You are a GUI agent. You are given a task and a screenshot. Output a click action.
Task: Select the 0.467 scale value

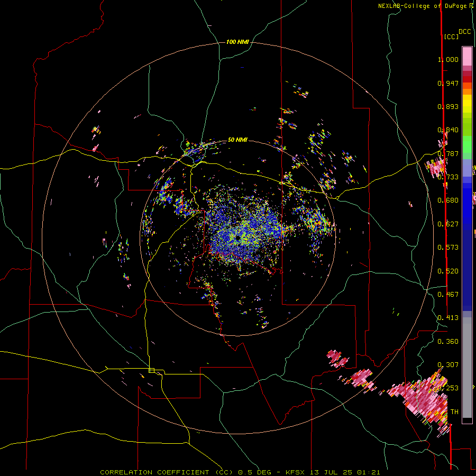pos(448,295)
